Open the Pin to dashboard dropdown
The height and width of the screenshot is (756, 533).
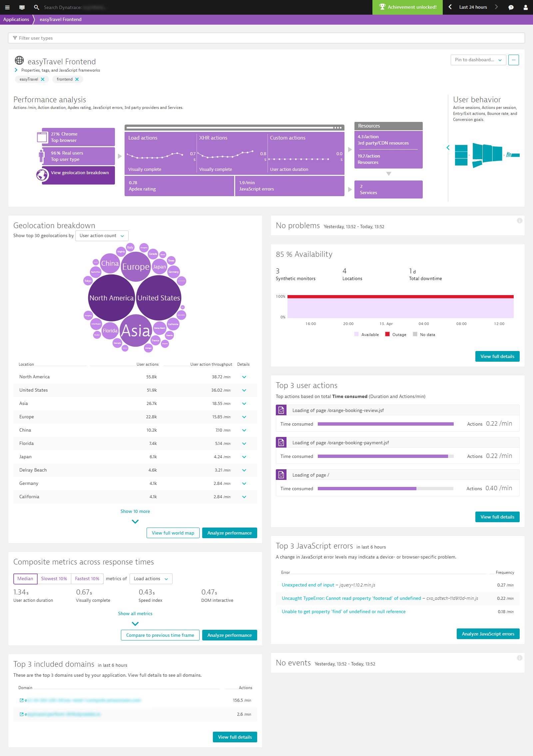(x=478, y=60)
